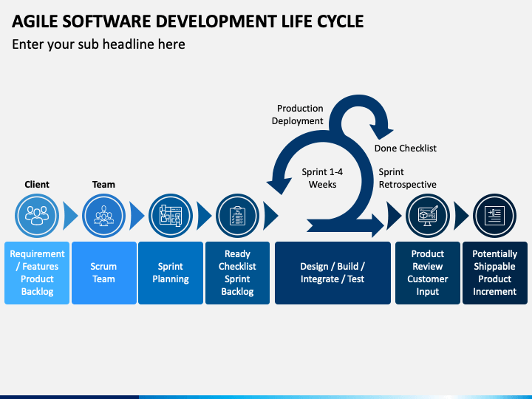Select the Potentially Shippable Product Increment box
Screen dimensions: 532x399
(x=494, y=273)
